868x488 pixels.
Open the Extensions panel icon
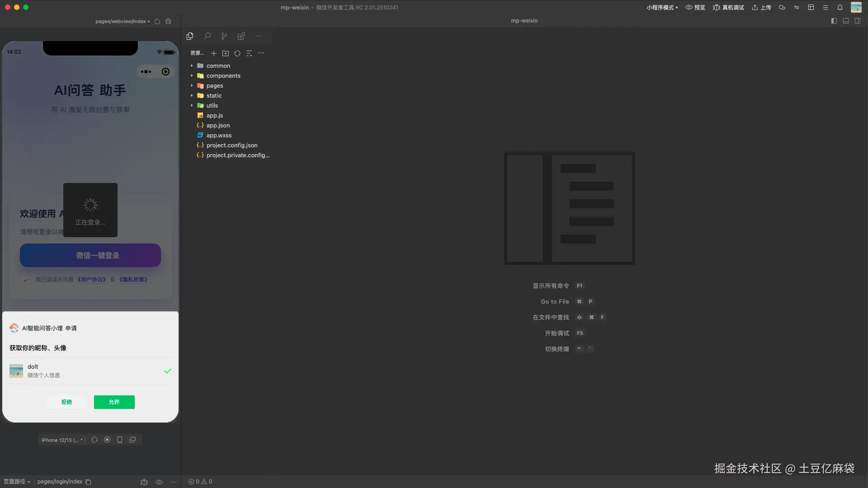[241, 36]
